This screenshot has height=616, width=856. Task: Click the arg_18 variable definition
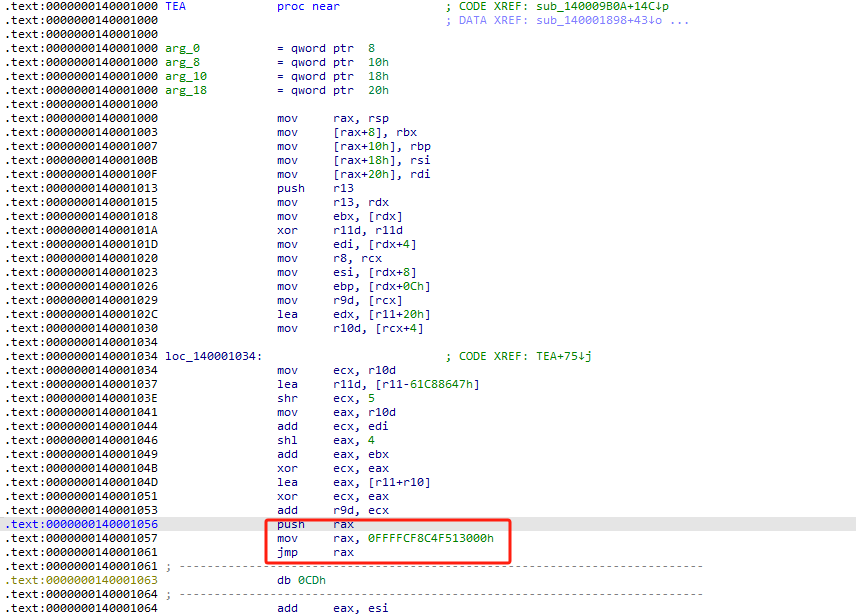click(x=186, y=91)
